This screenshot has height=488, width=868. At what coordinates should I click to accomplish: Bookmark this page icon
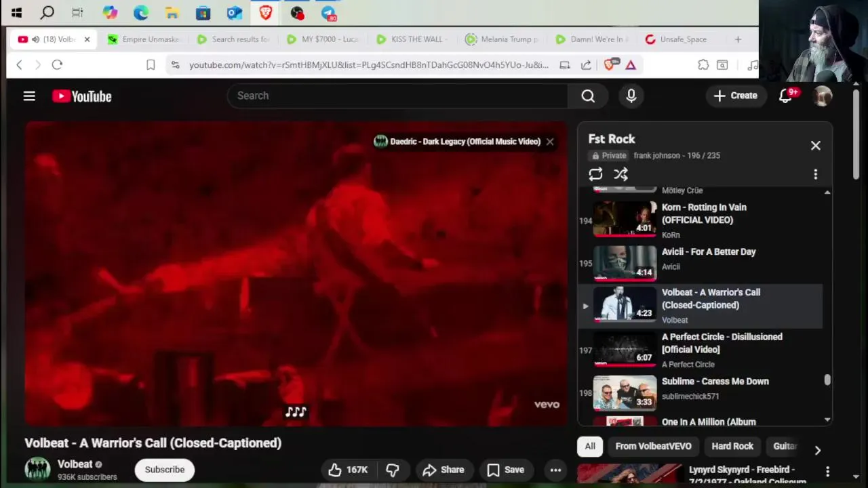pyautogui.click(x=151, y=65)
